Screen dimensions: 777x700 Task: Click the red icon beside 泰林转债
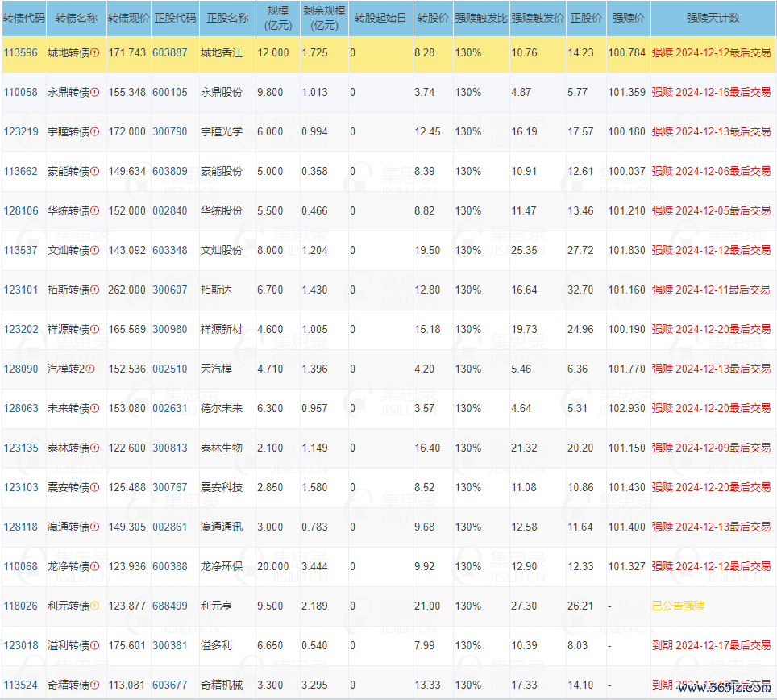[94, 448]
